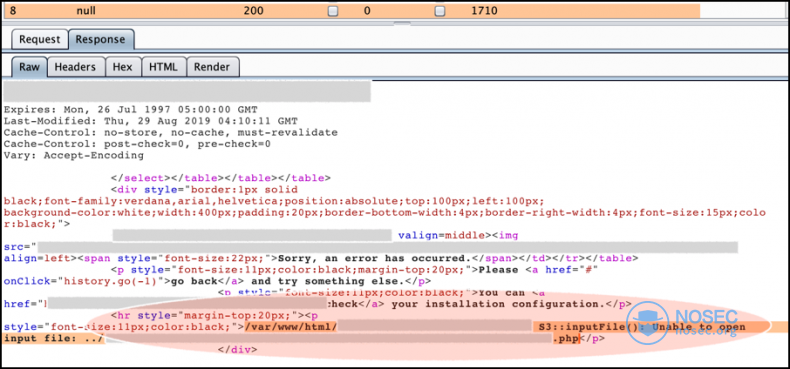Click the length value '1710'
Screen dimensions: 790x369
point(484,11)
